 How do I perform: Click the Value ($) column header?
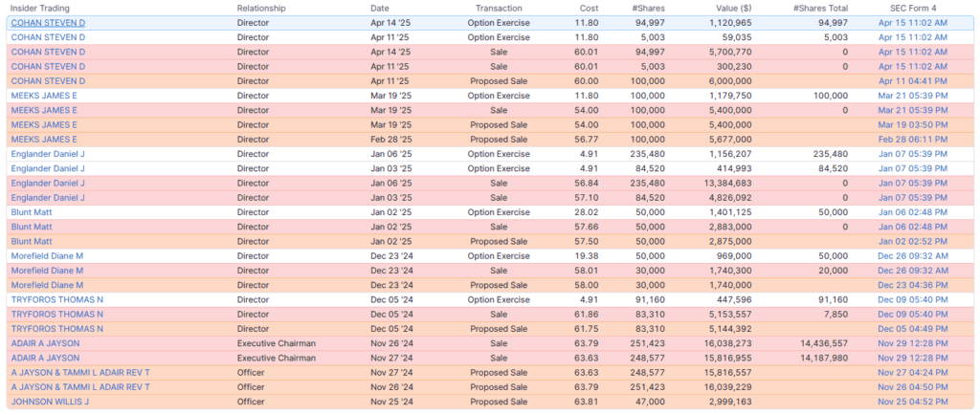point(733,8)
